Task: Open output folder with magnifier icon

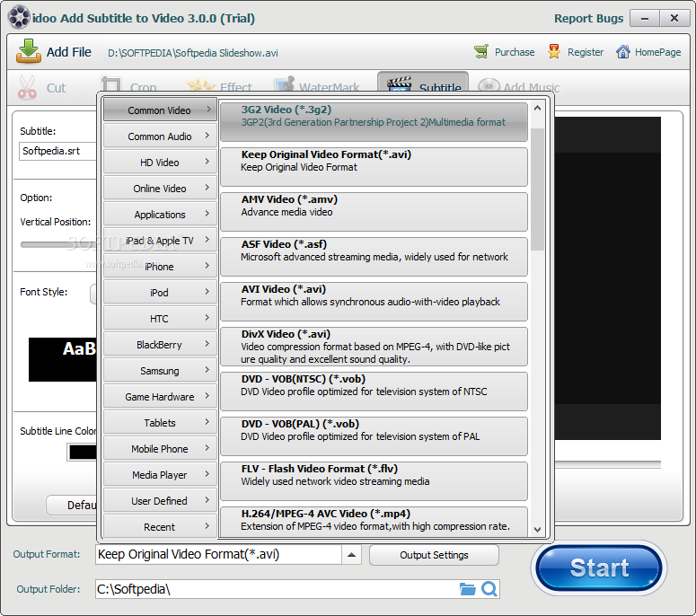Action: point(489,589)
